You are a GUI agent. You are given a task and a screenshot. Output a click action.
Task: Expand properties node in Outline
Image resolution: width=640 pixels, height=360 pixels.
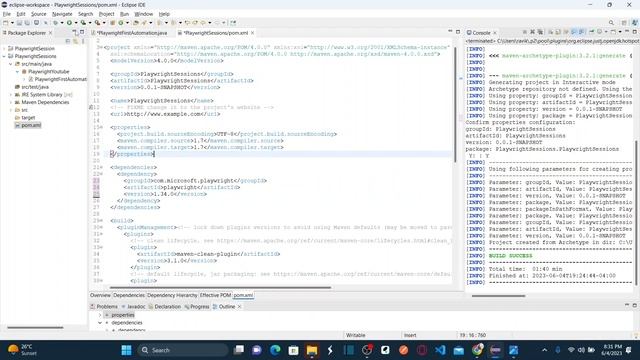pyautogui.click(x=100, y=315)
